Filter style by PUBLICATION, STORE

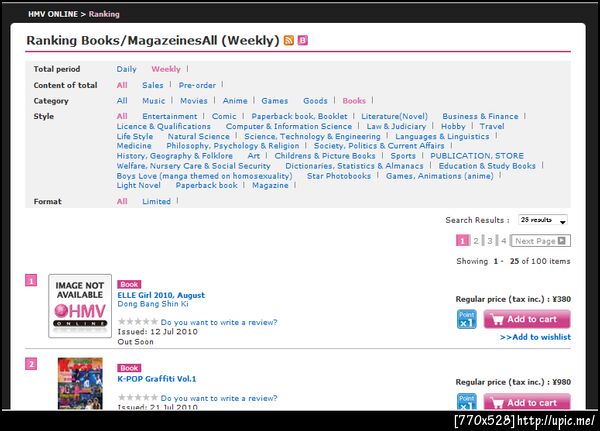coord(477,156)
